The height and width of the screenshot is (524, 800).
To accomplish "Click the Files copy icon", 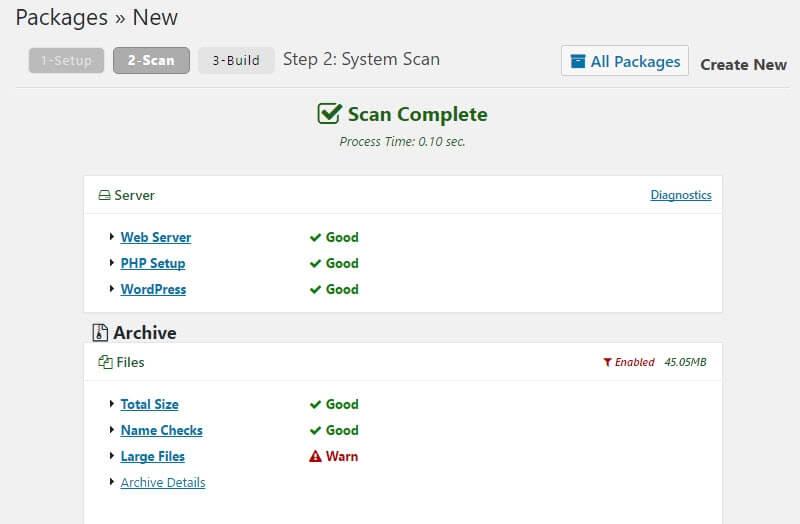I will [x=105, y=363].
